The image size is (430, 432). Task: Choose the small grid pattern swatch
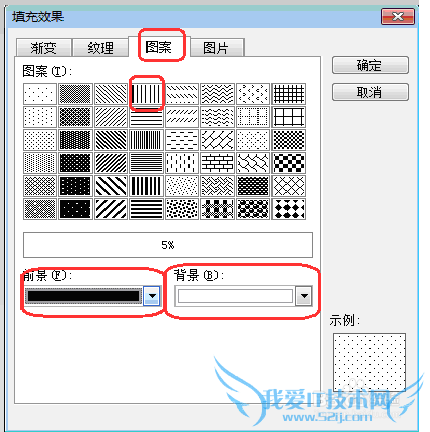289,93
